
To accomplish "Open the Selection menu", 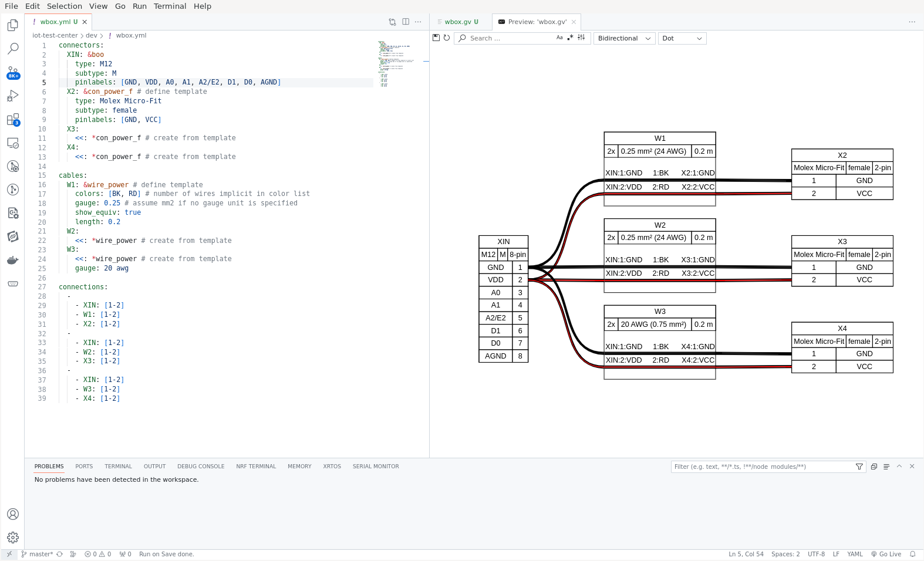I will coord(65,6).
